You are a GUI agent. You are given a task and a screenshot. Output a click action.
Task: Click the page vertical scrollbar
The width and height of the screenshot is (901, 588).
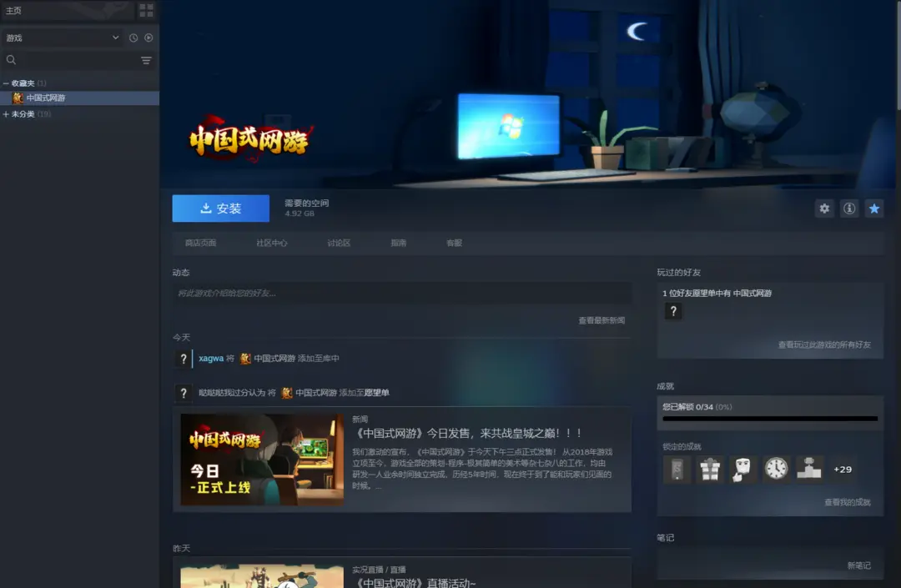pos(898,54)
